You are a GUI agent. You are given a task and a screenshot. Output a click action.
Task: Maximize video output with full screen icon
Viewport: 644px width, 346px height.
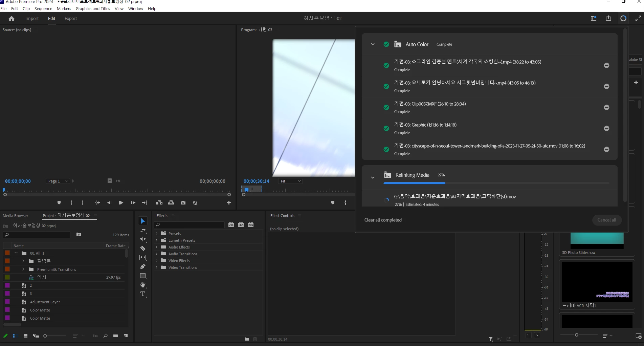pos(638,18)
